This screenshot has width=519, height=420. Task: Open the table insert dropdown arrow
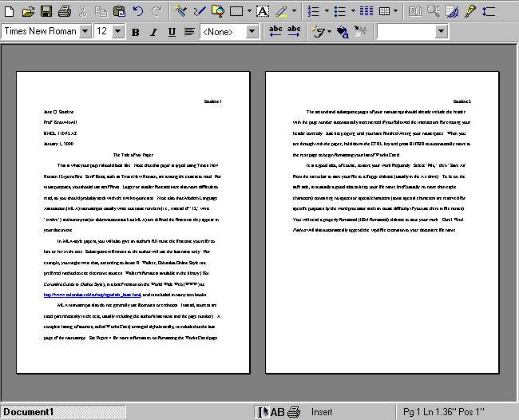(x=397, y=11)
